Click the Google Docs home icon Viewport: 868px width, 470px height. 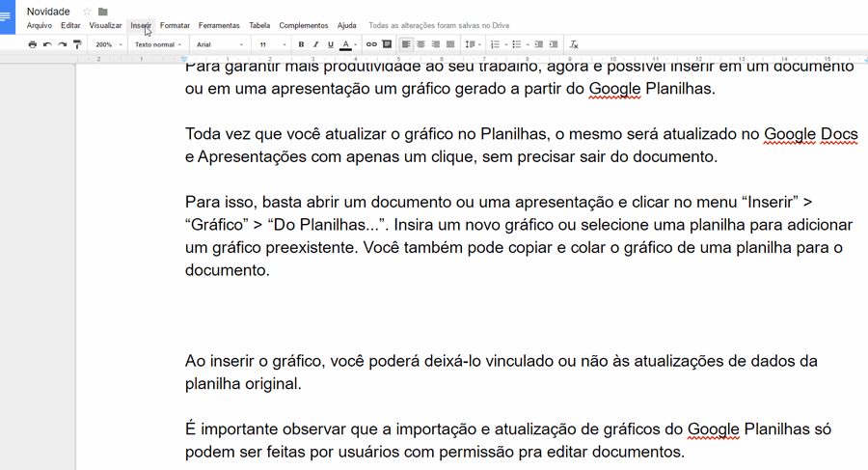coord(7,17)
